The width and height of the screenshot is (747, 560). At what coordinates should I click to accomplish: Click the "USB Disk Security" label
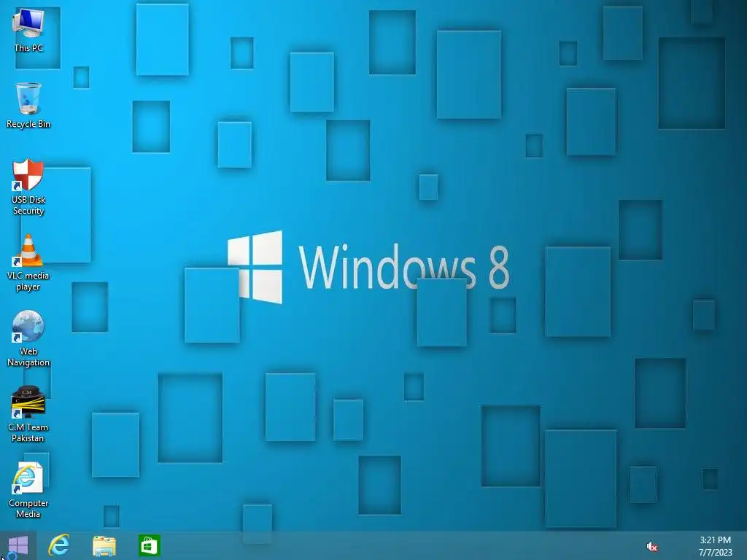click(x=28, y=205)
